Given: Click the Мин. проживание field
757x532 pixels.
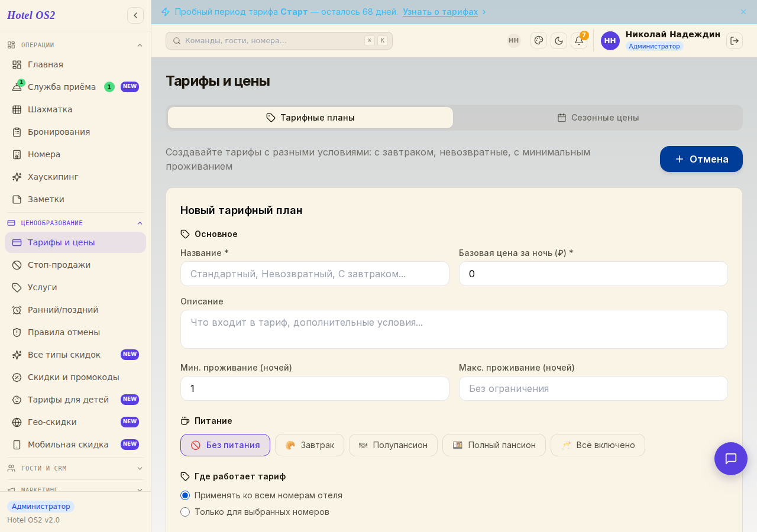Looking at the screenshot, I should pos(315,388).
